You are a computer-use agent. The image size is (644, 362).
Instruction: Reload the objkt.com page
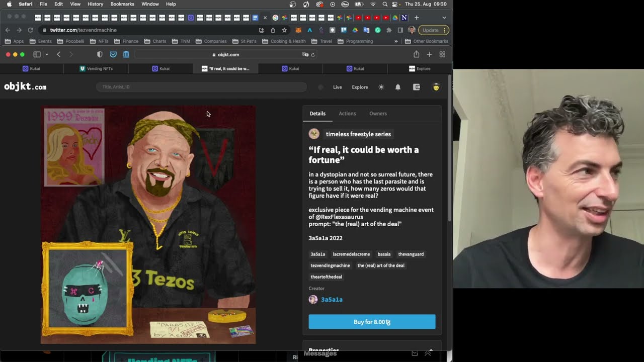pyautogui.click(x=313, y=55)
